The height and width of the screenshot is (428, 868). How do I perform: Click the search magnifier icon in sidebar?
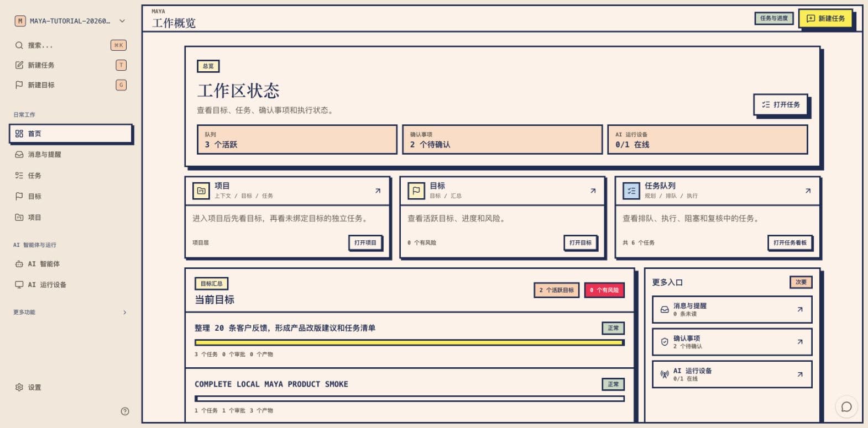click(x=19, y=45)
